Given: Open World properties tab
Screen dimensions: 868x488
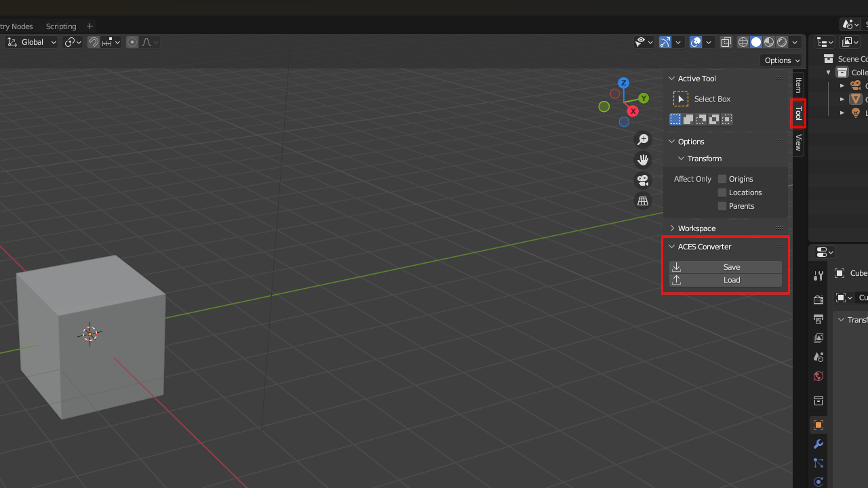Looking at the screenshot, I should (818, 376).
